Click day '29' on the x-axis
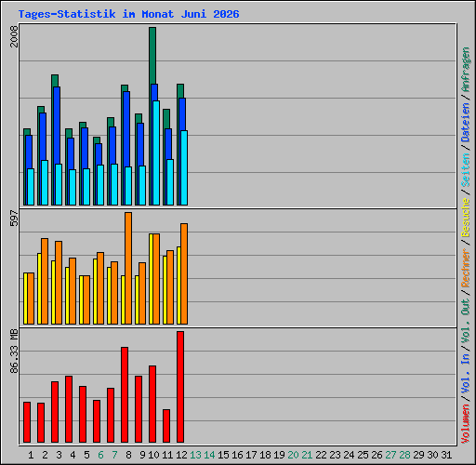The width and height of the screenshot is (476, 465). point(418,455)
